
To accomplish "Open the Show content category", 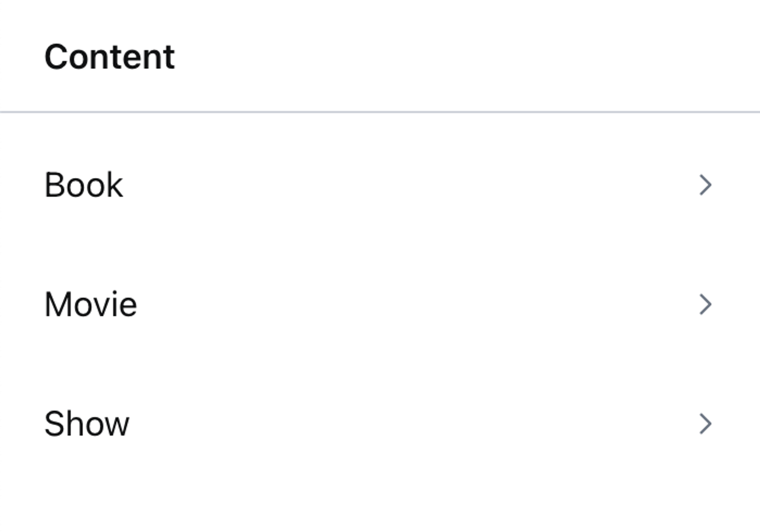I will (x=87, y=424).
